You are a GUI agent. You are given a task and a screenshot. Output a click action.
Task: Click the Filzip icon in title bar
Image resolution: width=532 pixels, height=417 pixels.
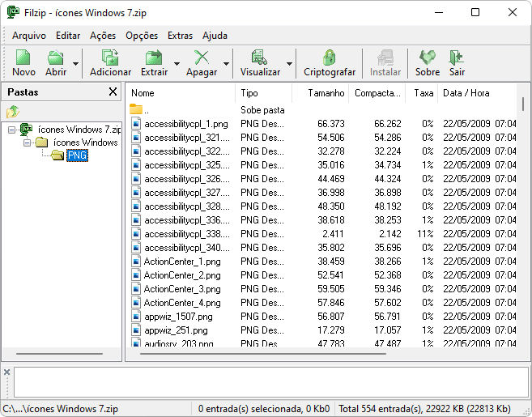coord(13,12)
